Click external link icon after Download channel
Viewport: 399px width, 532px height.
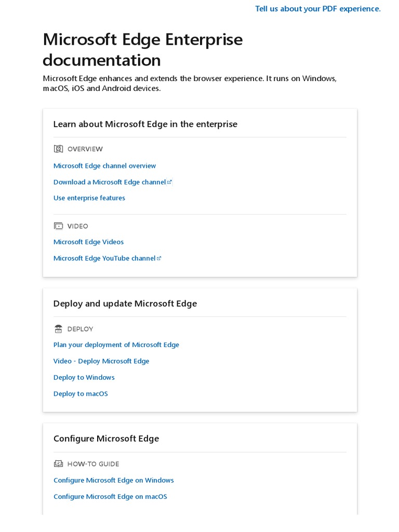tap(170, 182)
